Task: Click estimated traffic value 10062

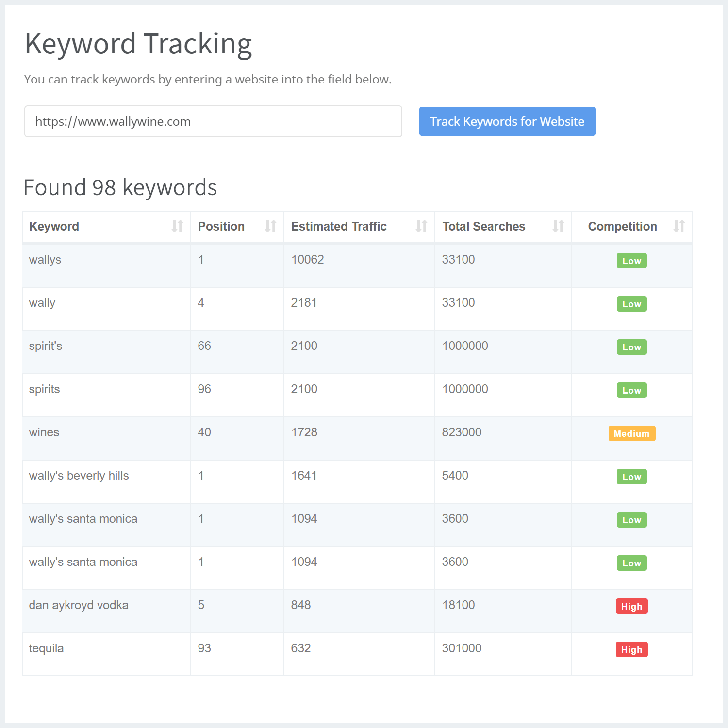Action: 307,260
